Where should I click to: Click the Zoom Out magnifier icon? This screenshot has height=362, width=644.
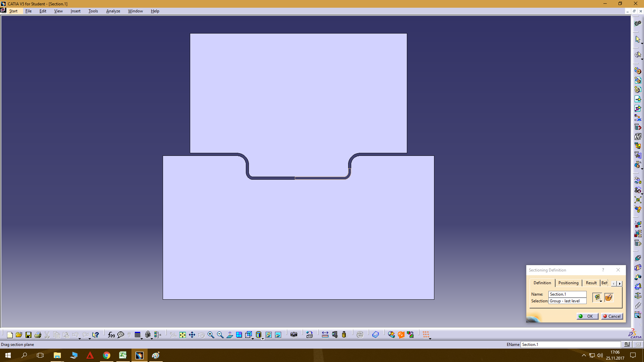tap(220, 335)
